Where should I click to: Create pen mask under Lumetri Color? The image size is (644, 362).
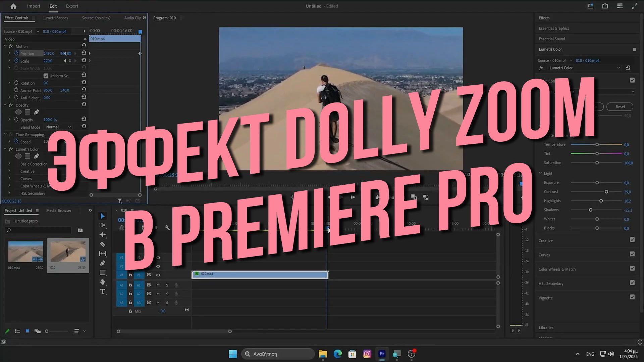(37, 156)
